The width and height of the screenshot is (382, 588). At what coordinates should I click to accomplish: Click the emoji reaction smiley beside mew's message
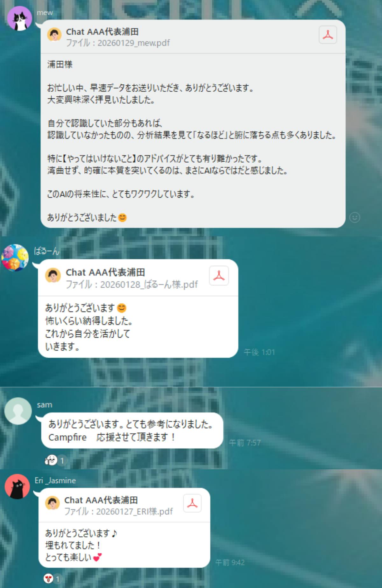(x=355, y=217)
